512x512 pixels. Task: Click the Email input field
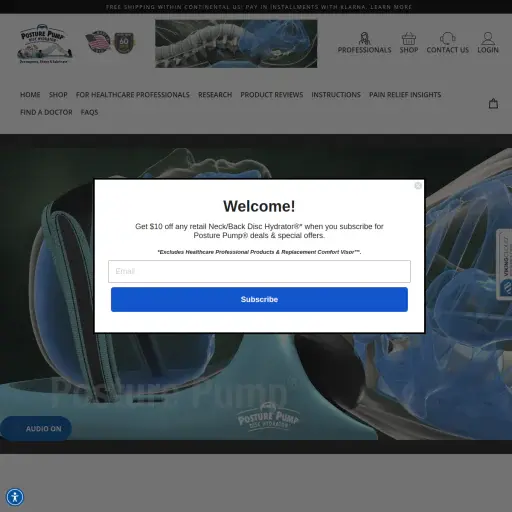point(259,271)
